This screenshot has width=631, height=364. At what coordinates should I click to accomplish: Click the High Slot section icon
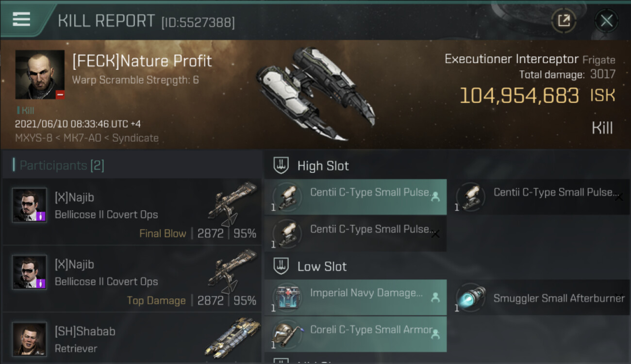pyautogui.click(x=282, y=165)
